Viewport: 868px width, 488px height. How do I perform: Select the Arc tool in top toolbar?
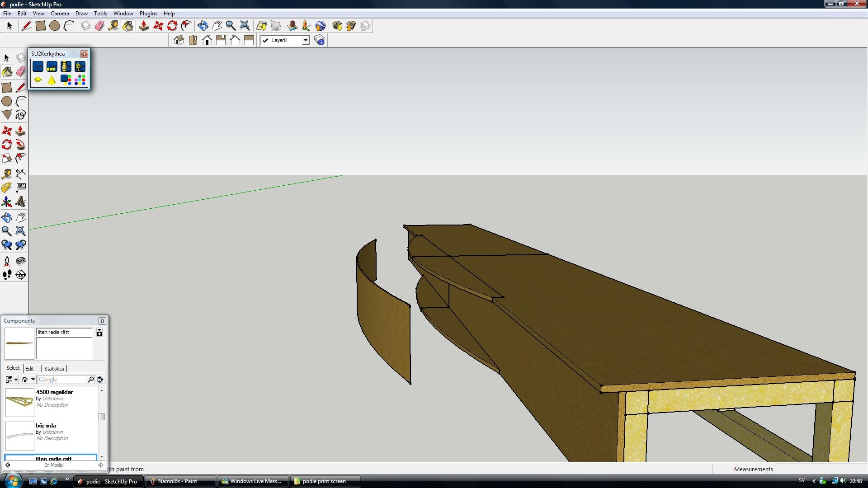tap(69, 26)
